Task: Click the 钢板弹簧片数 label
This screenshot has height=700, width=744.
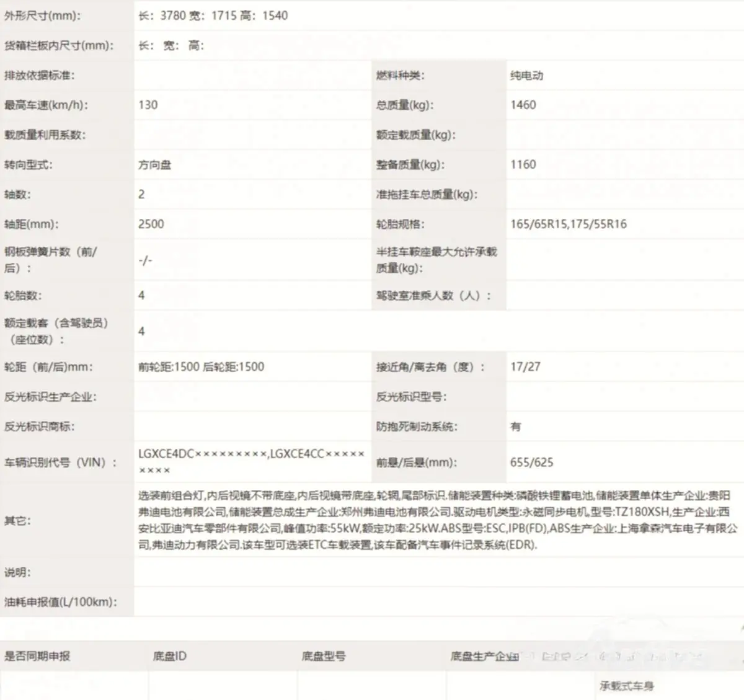Action: pyautogui.click(x=51, y=260)
